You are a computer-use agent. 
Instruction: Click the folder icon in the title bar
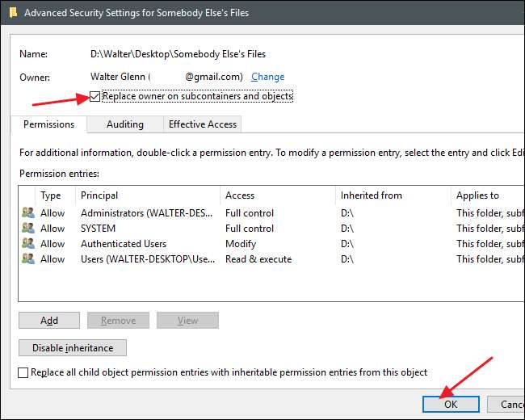(11, 12)
